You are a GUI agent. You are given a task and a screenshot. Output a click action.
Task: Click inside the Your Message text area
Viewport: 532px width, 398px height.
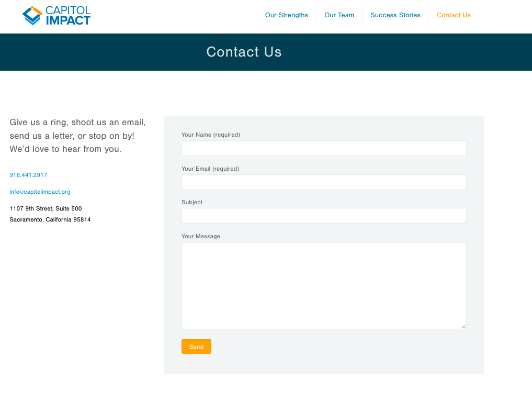[x=323, y=285]
